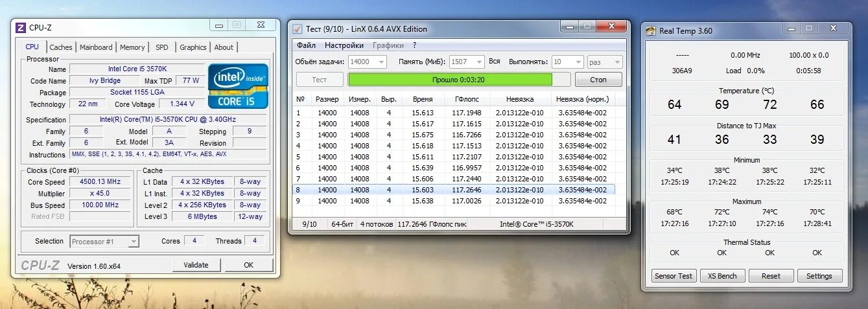Open the About tab in CPU-Z

(x=224, y=47)
